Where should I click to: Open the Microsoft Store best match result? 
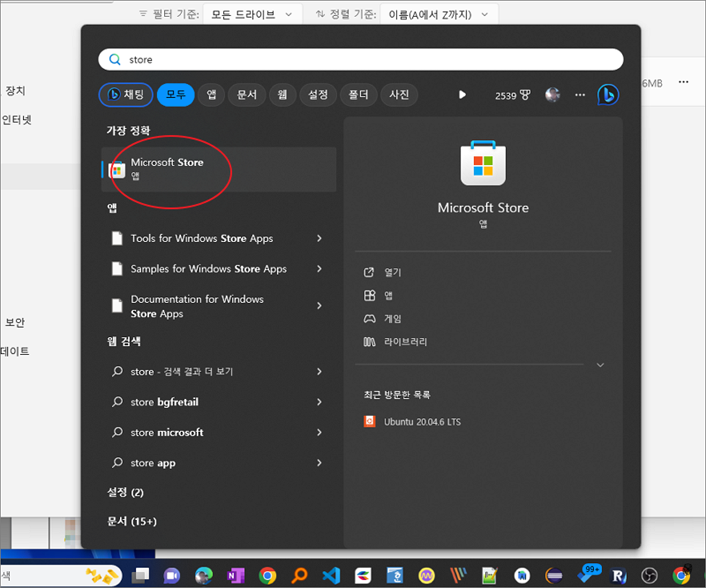point(219,169)
